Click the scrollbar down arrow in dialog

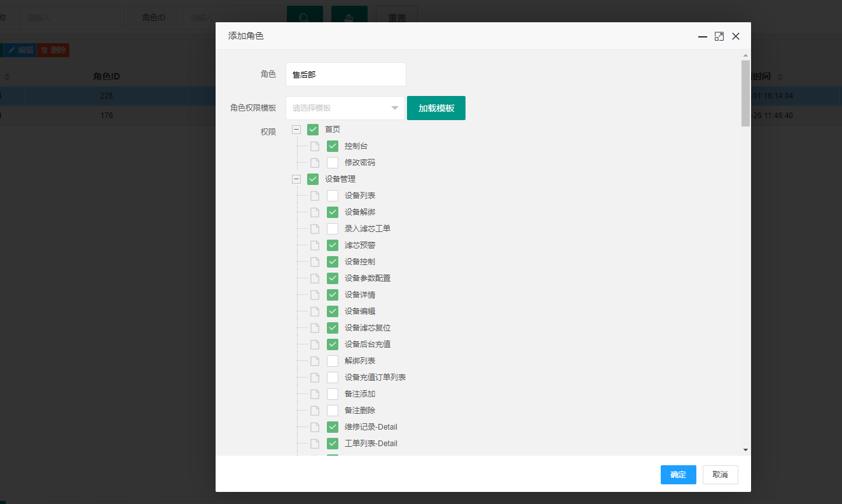tap(745, 450)
